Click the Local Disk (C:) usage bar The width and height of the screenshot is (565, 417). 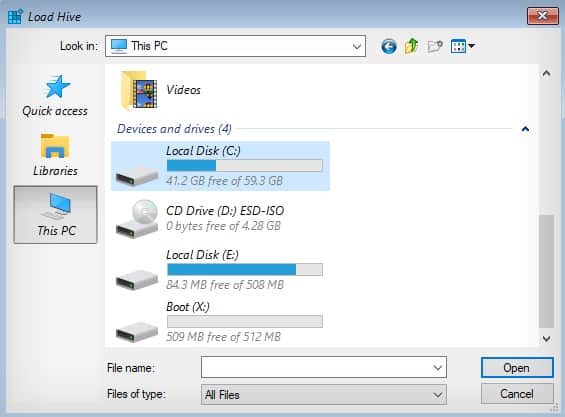245,165
